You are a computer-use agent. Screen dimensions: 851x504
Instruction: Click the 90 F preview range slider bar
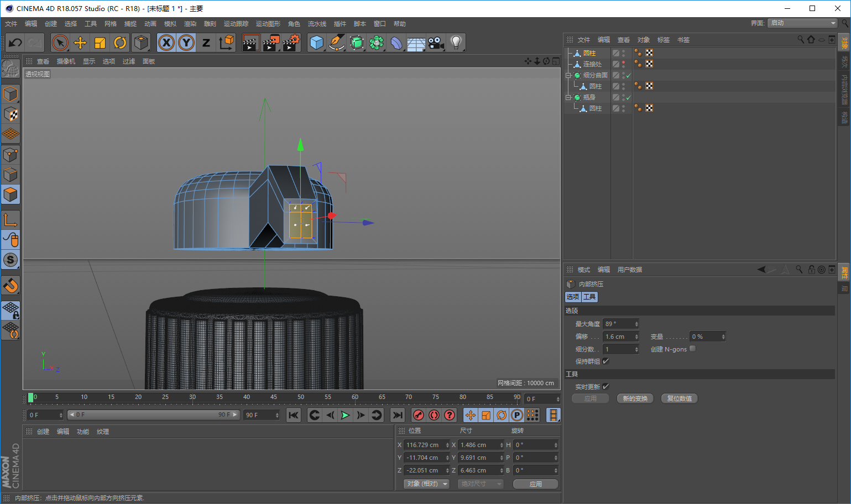tap(154, 414)
